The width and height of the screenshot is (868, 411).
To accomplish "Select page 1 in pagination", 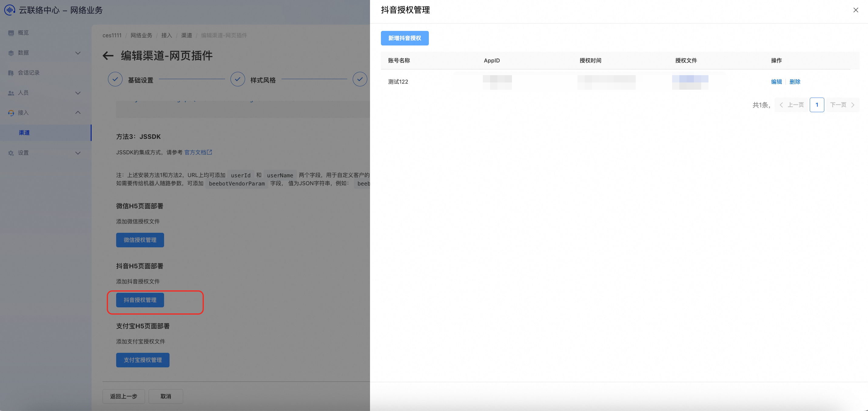I will pyautogui.click(x=817, y=105).
